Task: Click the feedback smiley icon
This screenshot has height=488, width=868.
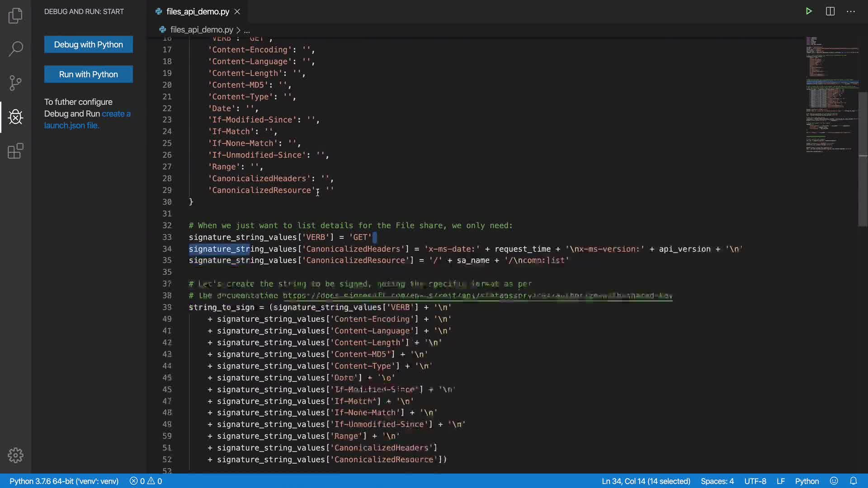Action: coord(834,481)
